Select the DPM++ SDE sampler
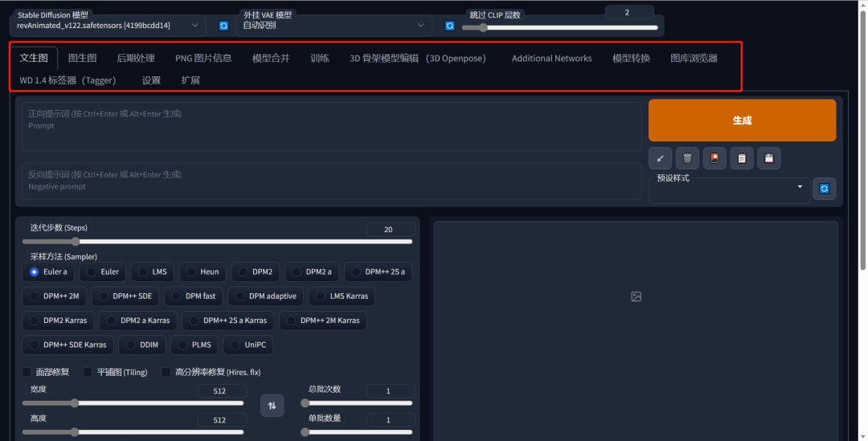The width and height of the screenshot is (868, 441). click(125, 296)
